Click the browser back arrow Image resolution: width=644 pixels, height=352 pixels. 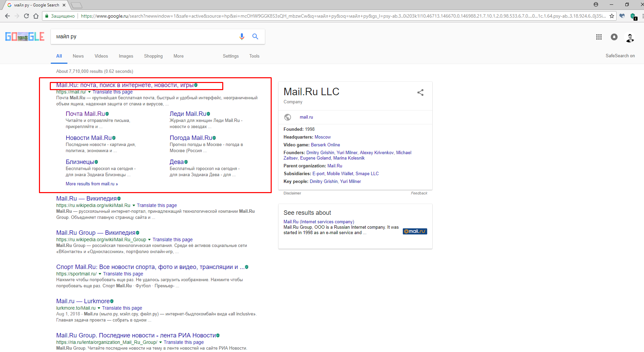click(7, 16)
